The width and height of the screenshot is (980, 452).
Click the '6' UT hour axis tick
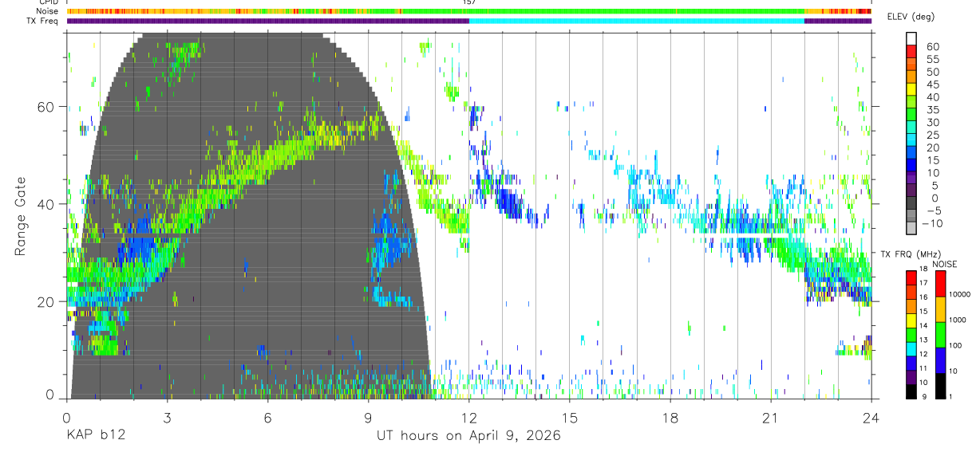coord(268,418)
